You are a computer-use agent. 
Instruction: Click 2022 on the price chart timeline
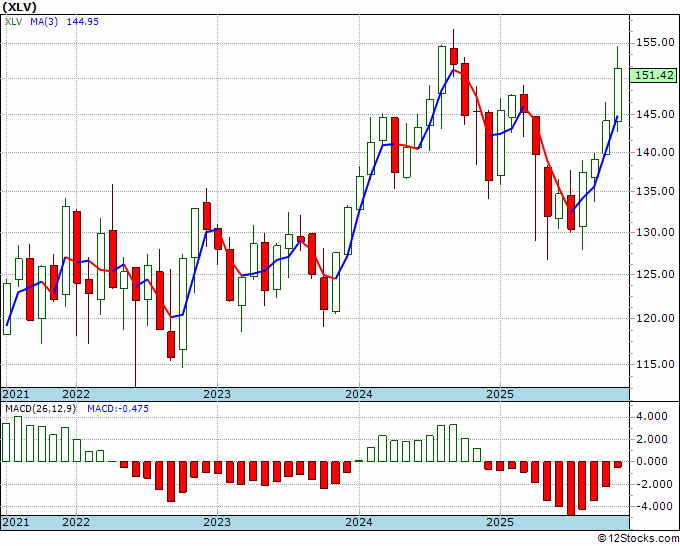click(76, 394)
